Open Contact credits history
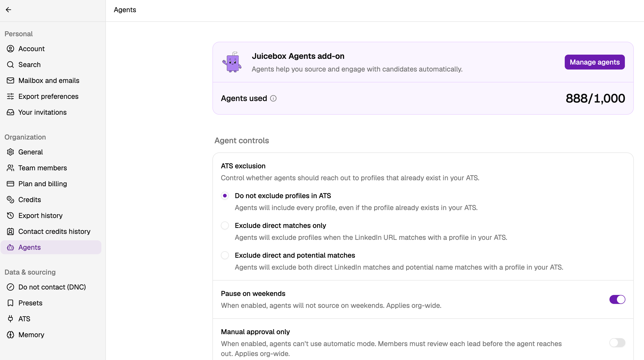The image size is (644, 360). [51, 232]
